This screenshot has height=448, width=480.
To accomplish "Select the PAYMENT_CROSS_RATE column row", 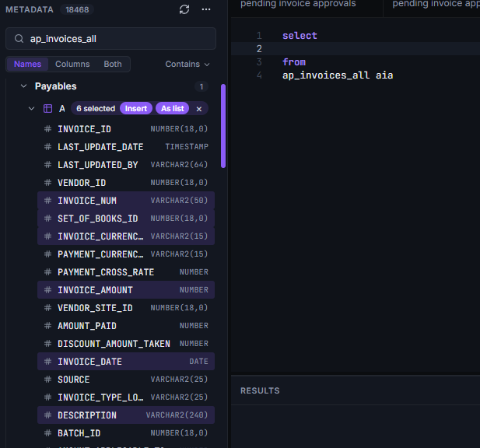I will pos(126,272).
